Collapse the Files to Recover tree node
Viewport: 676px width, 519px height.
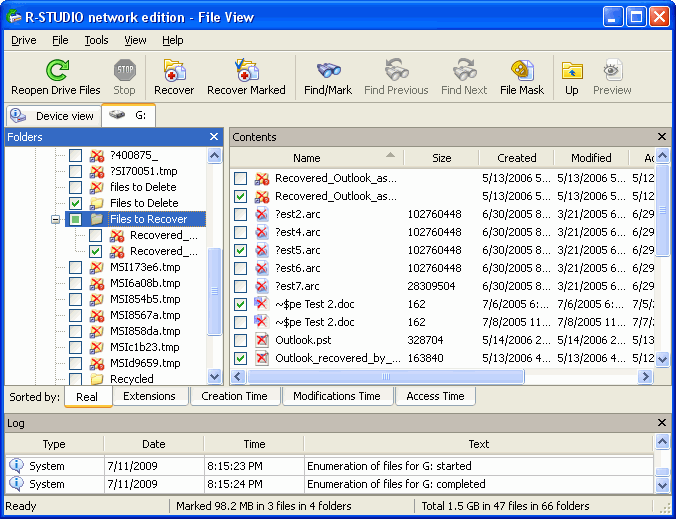(55, 219)
